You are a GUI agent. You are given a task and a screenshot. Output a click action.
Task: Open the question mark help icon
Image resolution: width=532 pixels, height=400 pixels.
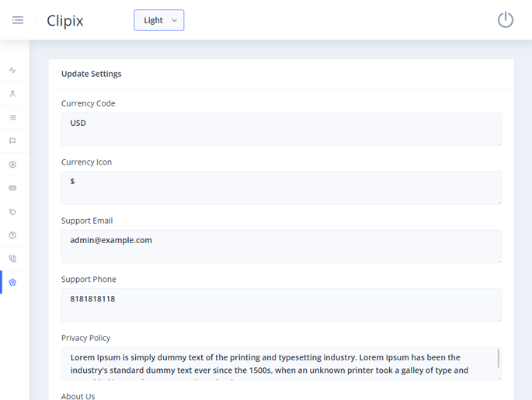pyautogui.click(x=12, y=235)
